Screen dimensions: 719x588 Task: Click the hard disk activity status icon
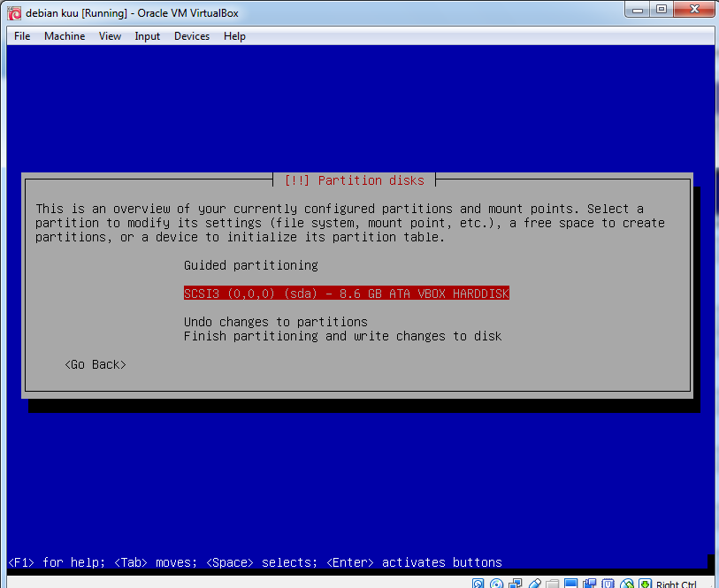[x=478, y=584]
